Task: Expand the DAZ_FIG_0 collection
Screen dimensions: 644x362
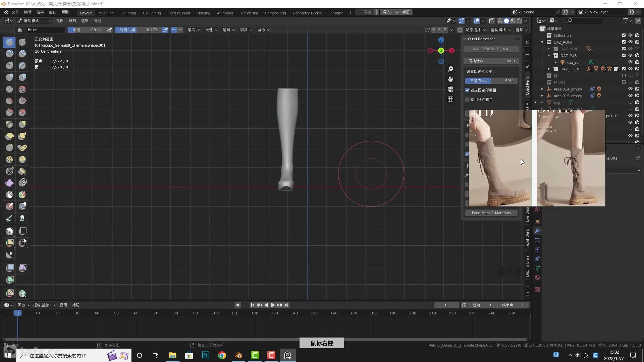Action: (549, 69)
